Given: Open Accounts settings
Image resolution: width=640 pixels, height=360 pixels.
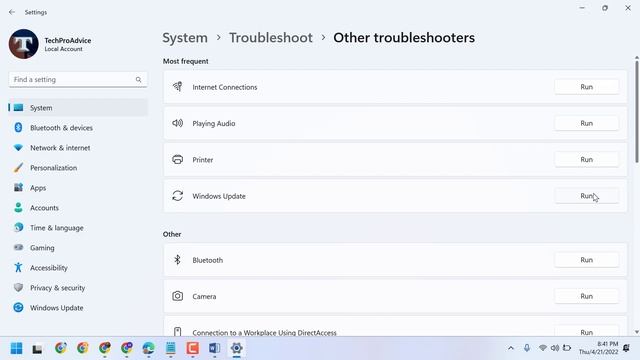Looking at the screenshot, I should point(78,208).
